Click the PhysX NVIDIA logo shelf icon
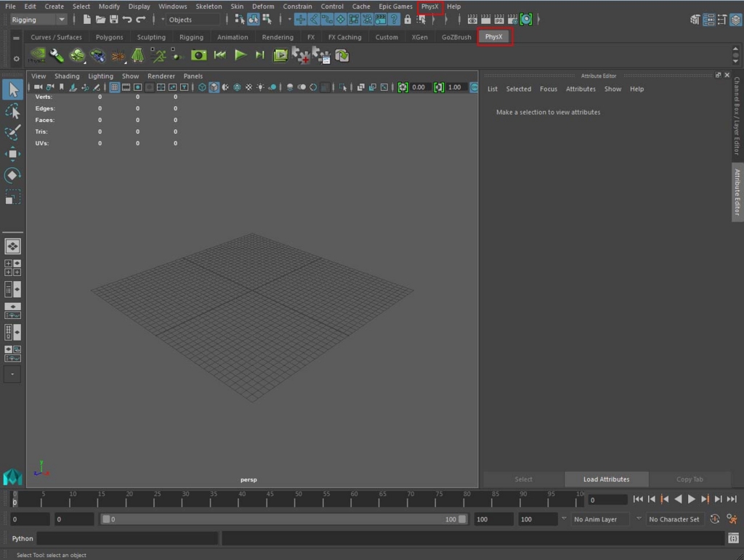This screenshot has height=560, width=744. click(38, 55)
